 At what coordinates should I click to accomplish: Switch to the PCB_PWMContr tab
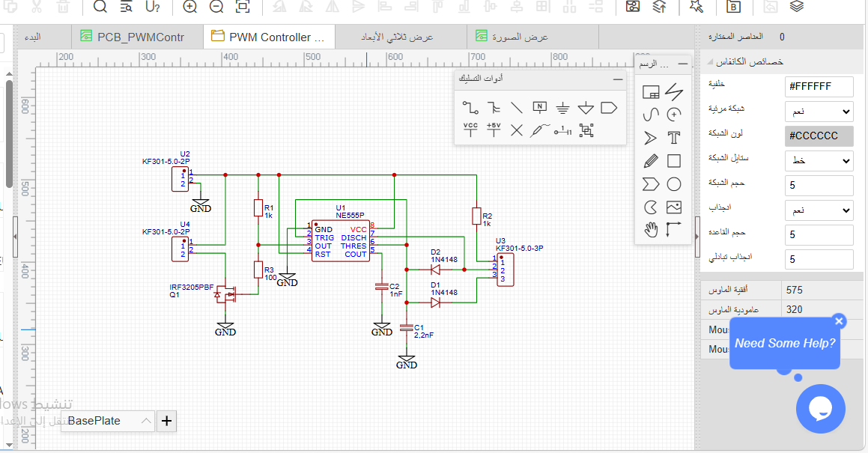tap(137, 37)
